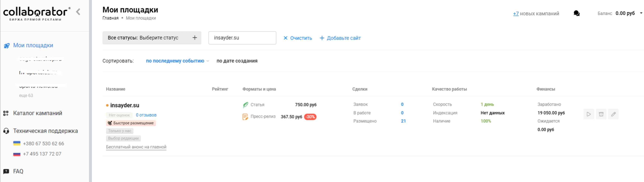
Task: Click the pencil edit icon for insayder.su
Action: point(613,114)
